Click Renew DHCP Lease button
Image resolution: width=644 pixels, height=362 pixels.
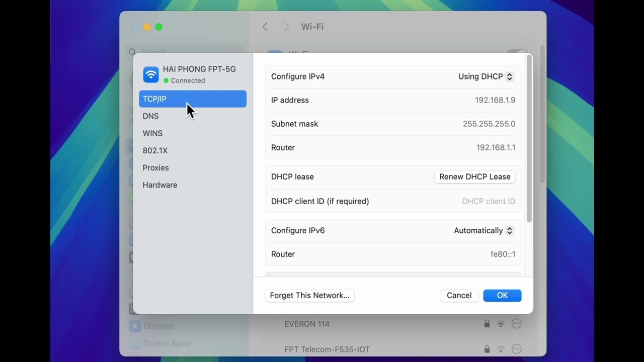click(475, 176)
